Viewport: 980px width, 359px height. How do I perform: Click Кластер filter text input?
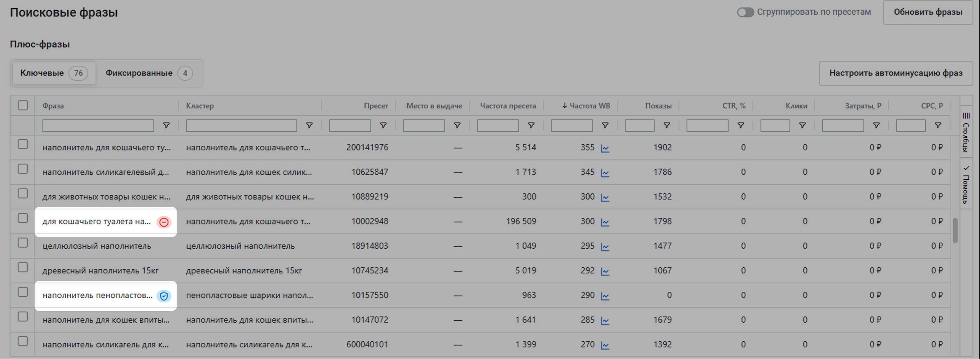point(241,125)
